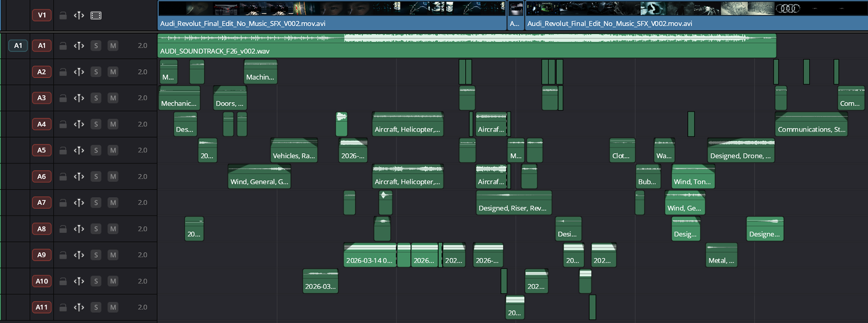
Task: Mute the A11 track
Action: (x=113, y=308)
